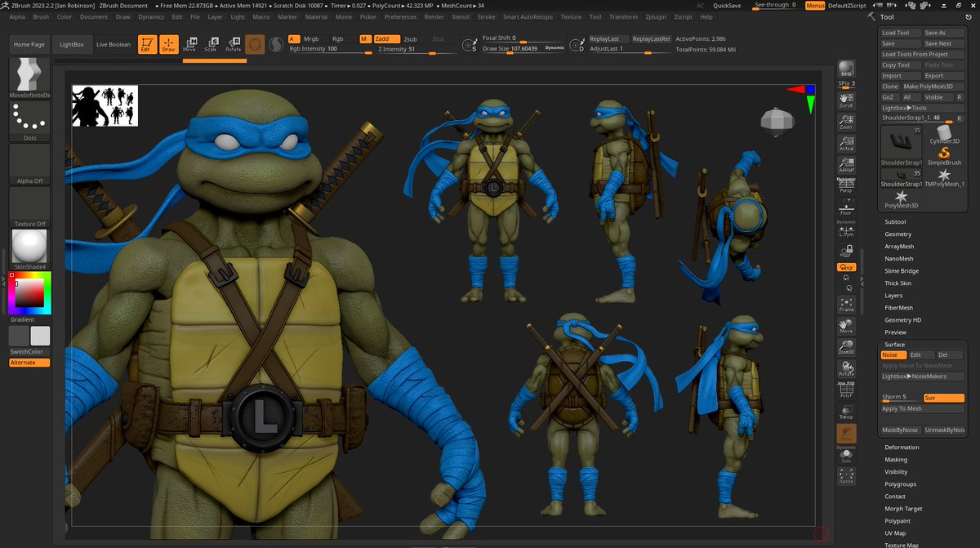Image resolution: width=980 pixels, height=548 pixels.
Task: Open the MoveInfiniteDepth brush thumbnail
Action: coord(29,78)
